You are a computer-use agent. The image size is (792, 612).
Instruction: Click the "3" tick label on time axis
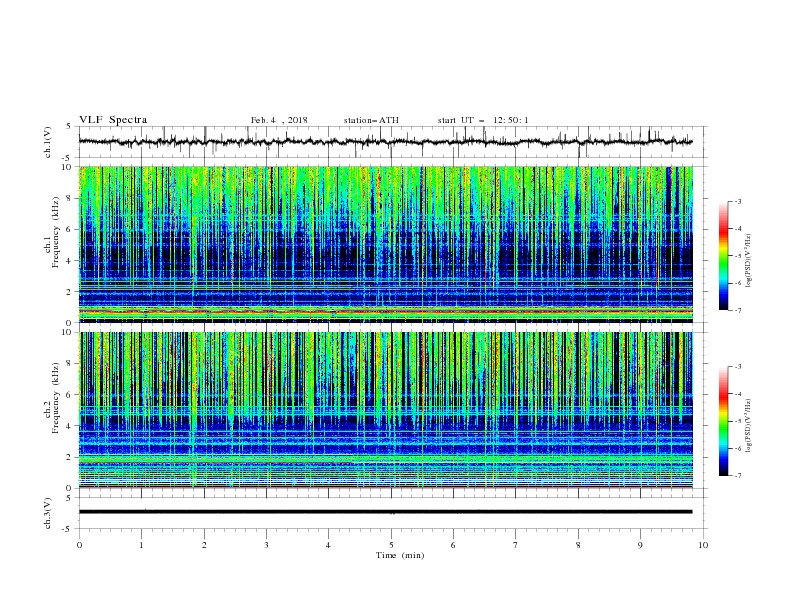pyautogui.click(x=266, y=545)
